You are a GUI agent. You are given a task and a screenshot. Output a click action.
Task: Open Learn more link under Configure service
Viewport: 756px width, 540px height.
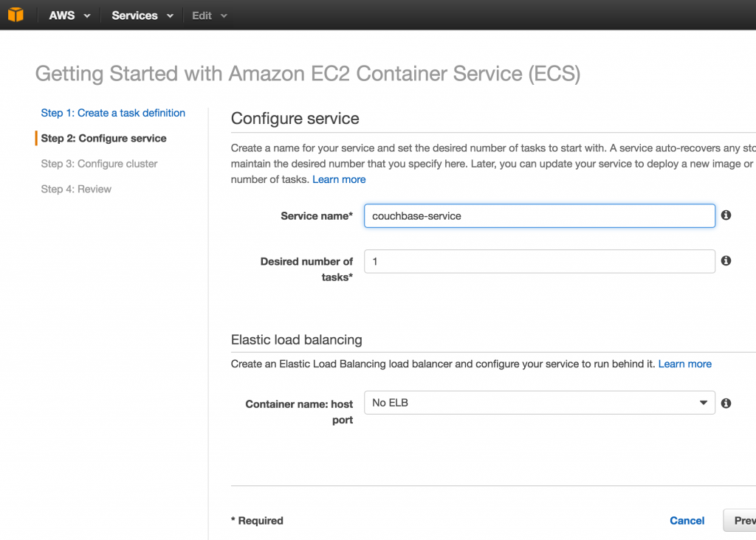[x=339, y=179]
